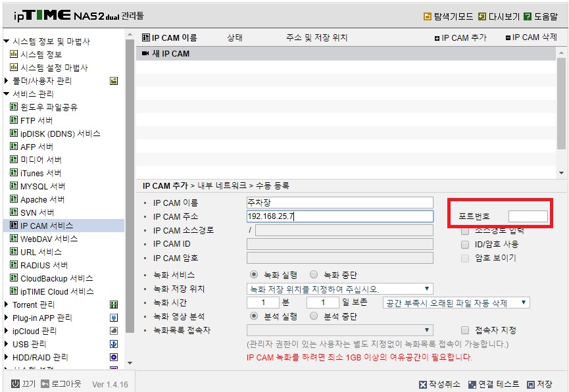This screenshot has width=569, height=392.
Task: Open CloudBackup 서비스 menu item
Action: pyautogui.click(x=57, y=278)
